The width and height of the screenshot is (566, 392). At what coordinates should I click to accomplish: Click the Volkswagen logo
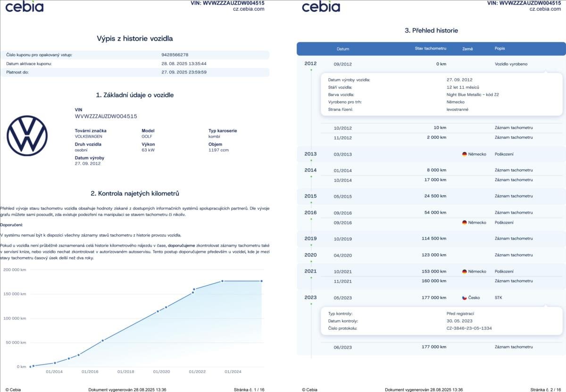[27, 135]
